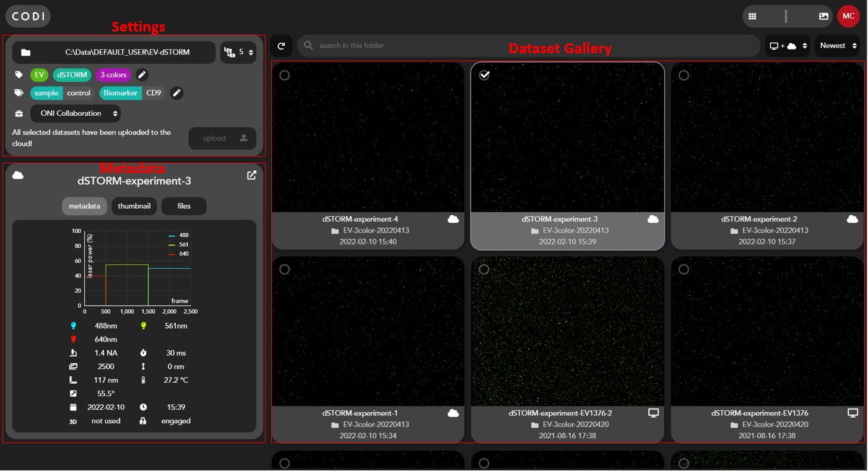Screen dimensions: 868x471
Task: Click the engaged lock status value
Action: 176,421
